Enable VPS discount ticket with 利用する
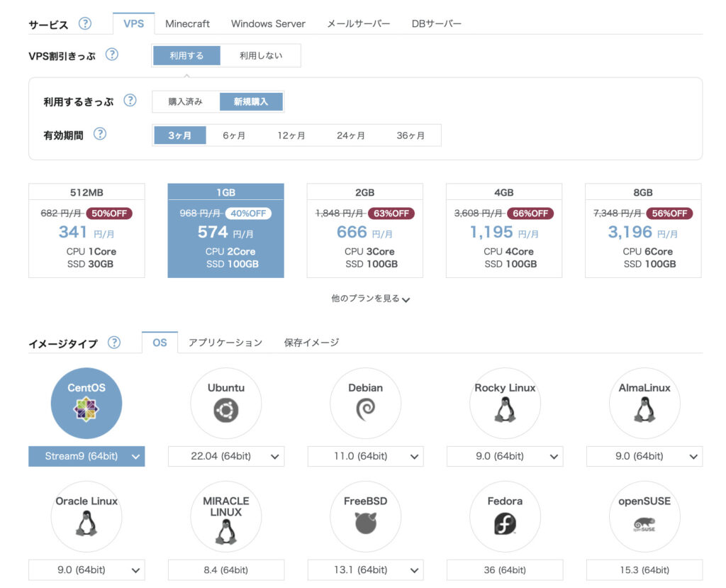 186,55
